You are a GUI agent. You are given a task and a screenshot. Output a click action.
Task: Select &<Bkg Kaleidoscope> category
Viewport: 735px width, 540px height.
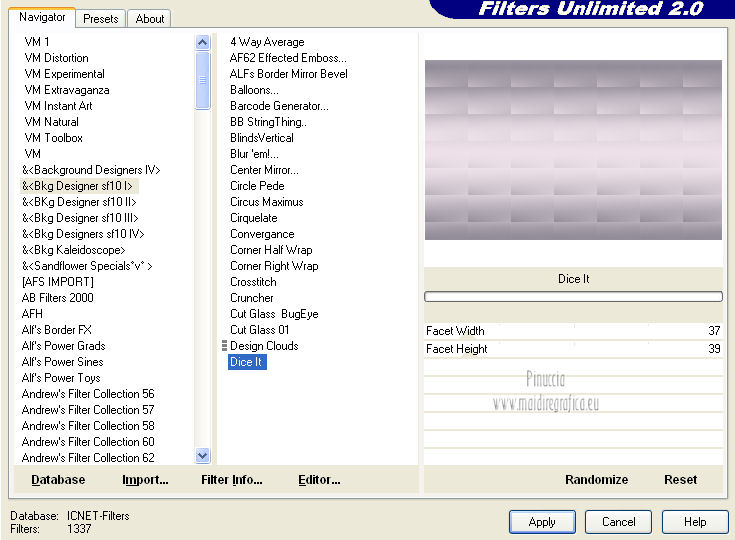pyautogui.click(x=74, y=249)
